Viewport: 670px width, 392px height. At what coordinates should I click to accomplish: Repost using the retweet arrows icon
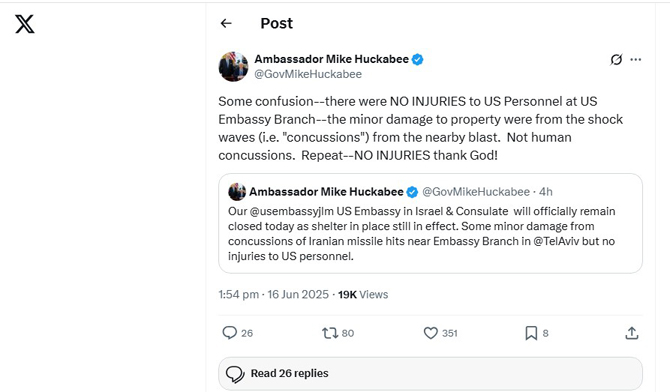[330, 333]
